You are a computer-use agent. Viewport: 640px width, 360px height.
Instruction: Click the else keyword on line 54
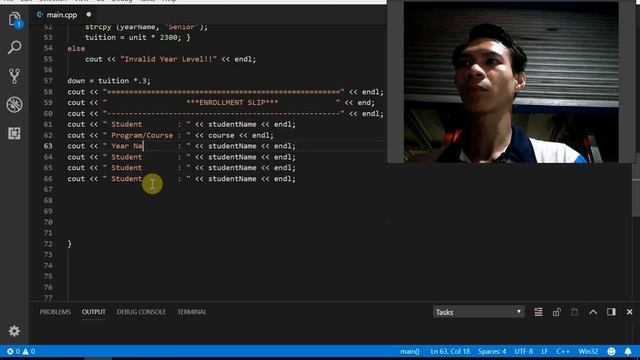tap(76, 48)
